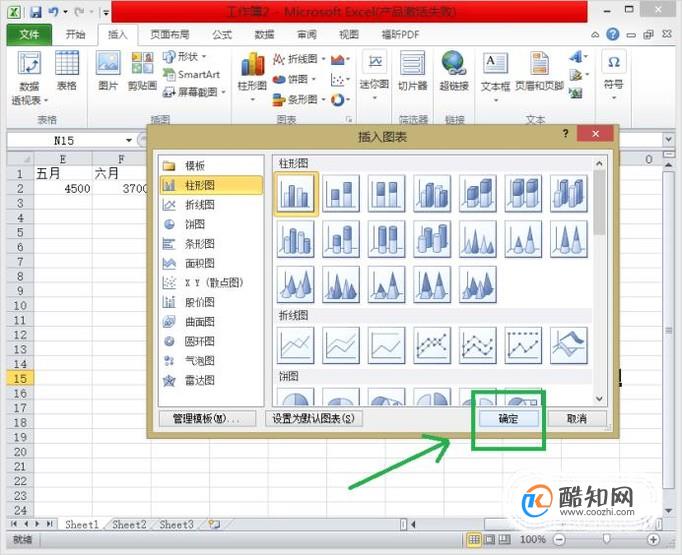
Task: Choose the stacked column chart thumbnail
Action: click(341, 194)
